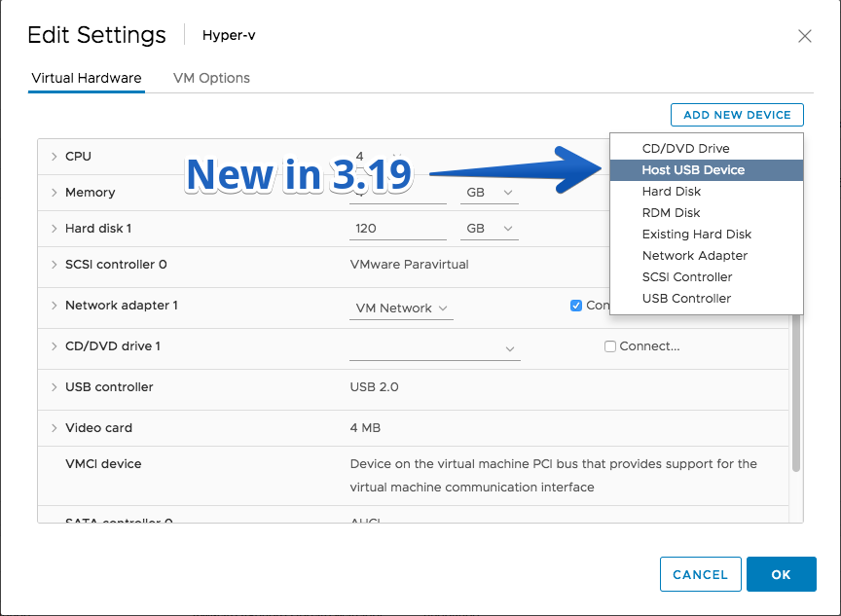Uncheck Network adapter Connect checkbox
The width and height of the screenshot is (841, 616).
point(576,306)
